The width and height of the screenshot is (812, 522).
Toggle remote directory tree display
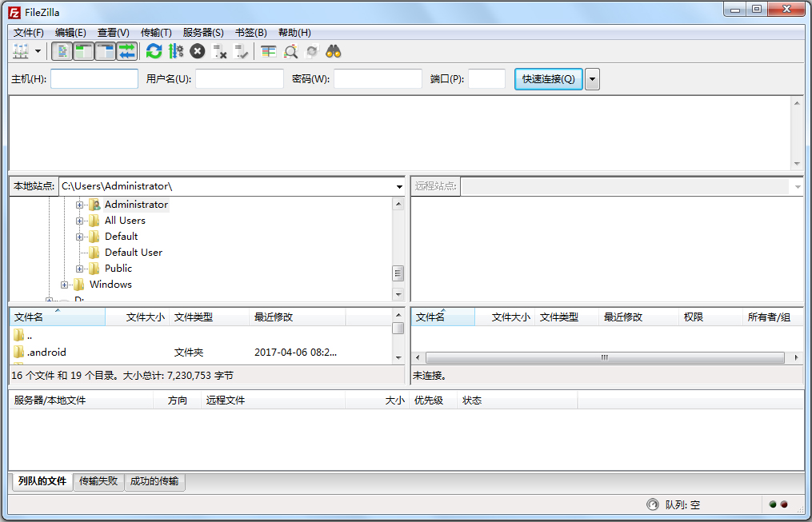(x=105, y=51)
